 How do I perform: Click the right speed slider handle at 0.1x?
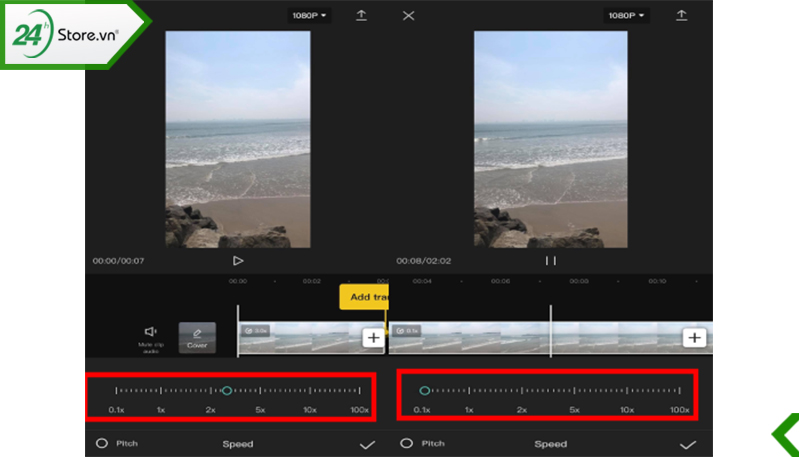click(x=424, y=390)
